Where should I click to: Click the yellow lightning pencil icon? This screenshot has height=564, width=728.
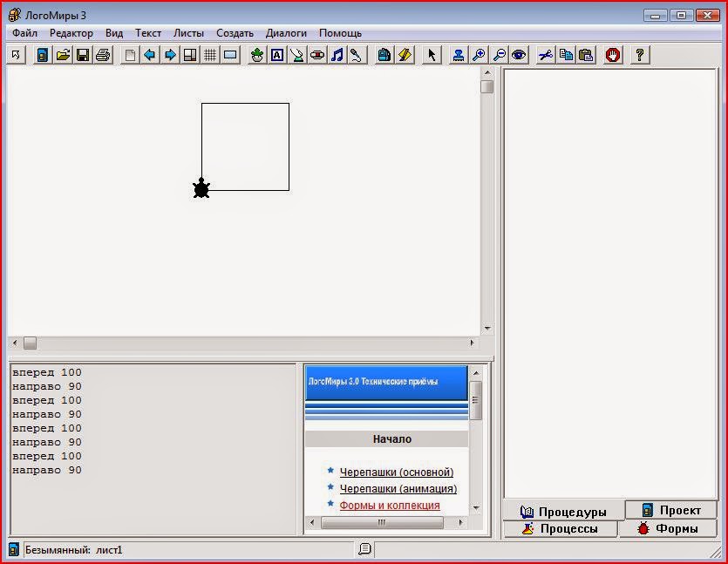coord(405,55)
